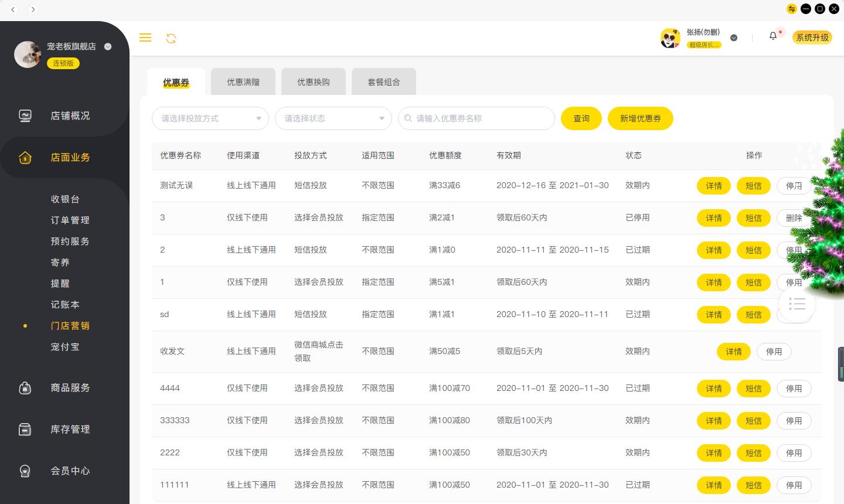Screen dimensions: 844x504
Task: Click the 库存管理 box icon
Action: (25, 429)
